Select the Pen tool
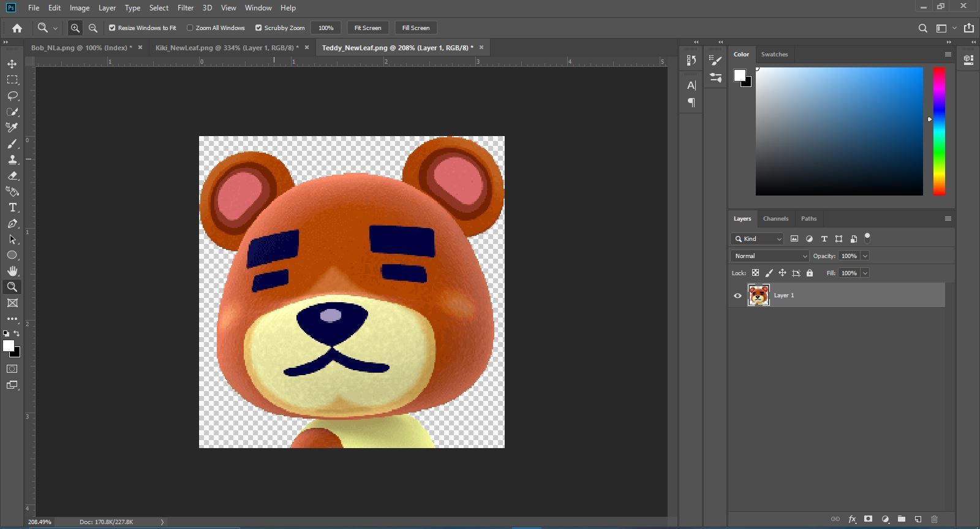 tap(12, 223)
